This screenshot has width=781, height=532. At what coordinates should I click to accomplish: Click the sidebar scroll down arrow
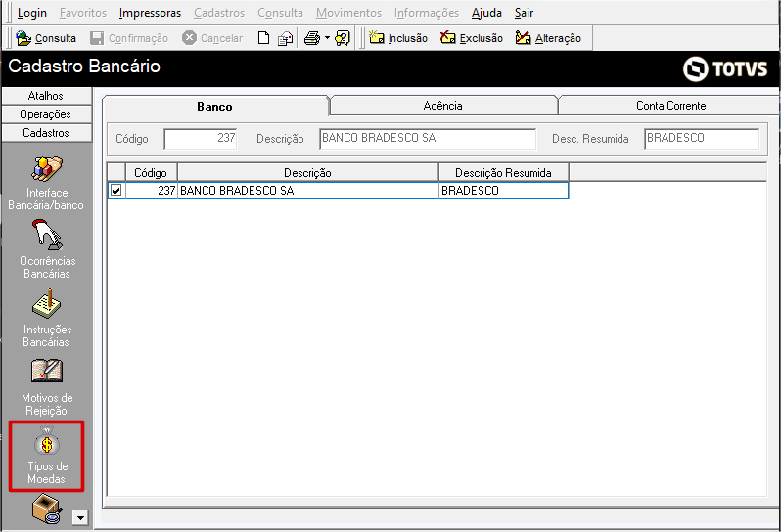point(80,517)
